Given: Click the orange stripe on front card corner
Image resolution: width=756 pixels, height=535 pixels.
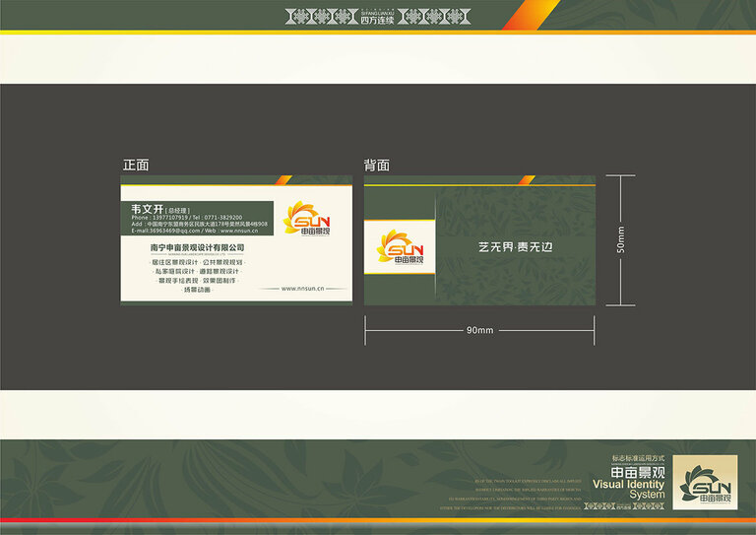Looking at the screenshot, I should pyautogui.click(x=283, y=180).
